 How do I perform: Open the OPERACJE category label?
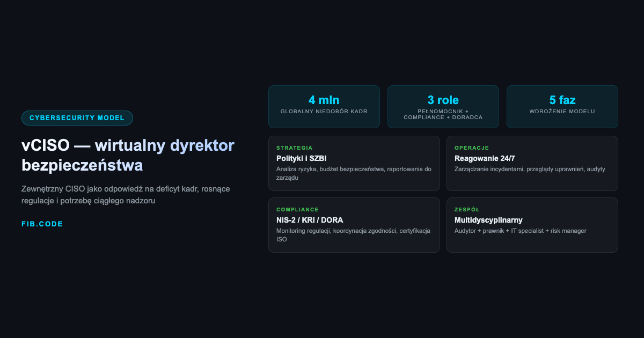coord(471,148)
